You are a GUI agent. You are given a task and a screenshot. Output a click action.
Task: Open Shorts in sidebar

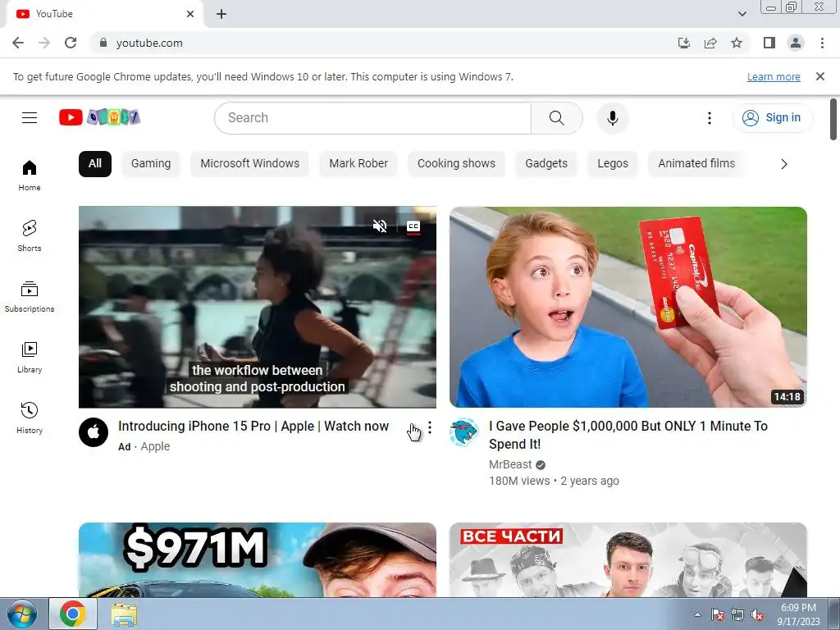click(x=30, y=236)
